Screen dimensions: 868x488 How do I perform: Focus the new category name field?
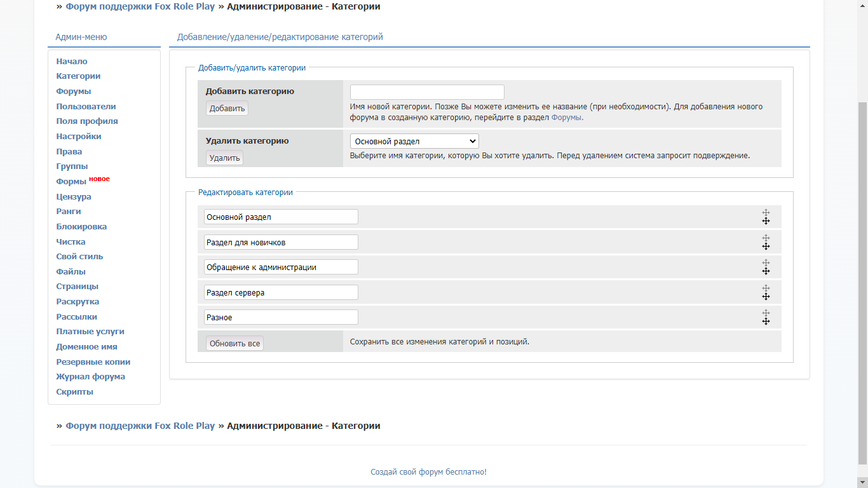click(427, 92)
